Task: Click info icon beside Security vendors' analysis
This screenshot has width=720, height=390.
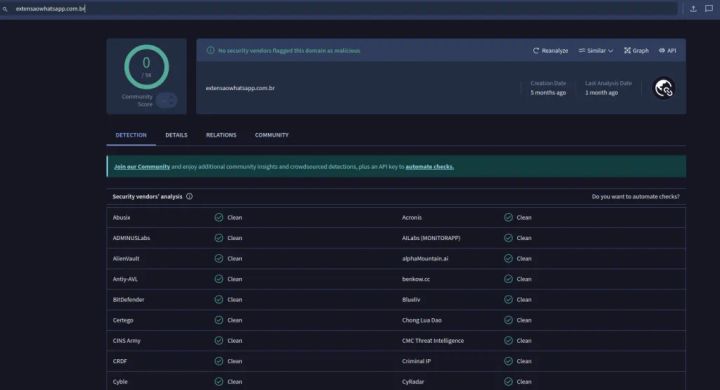Action: point(189,197)
